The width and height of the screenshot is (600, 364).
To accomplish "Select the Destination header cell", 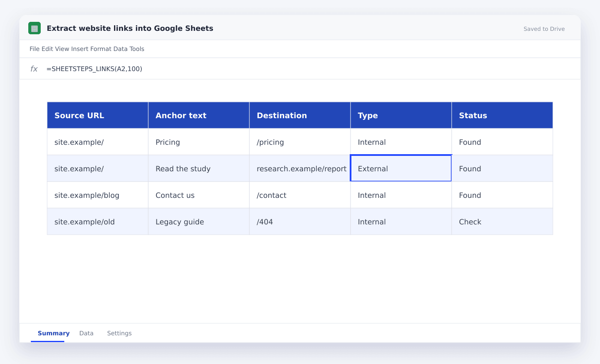I will pyautogui.click(x=300, y=115).
